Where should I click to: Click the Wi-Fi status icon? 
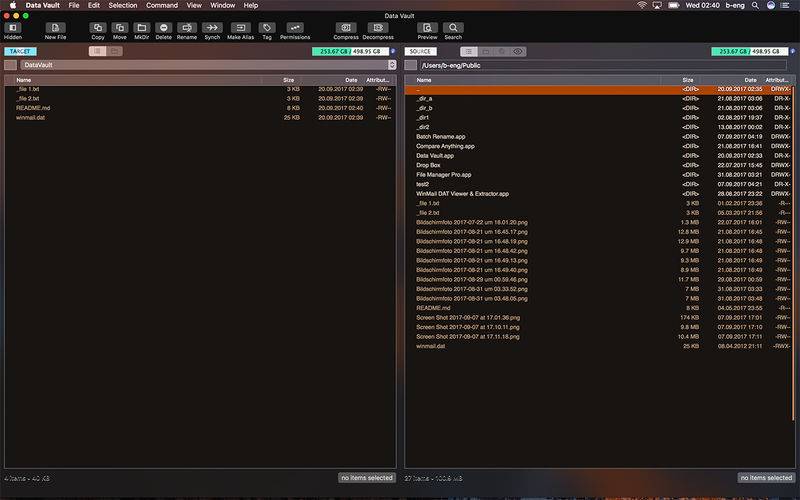pyautogui.click(x=641, y=5)
